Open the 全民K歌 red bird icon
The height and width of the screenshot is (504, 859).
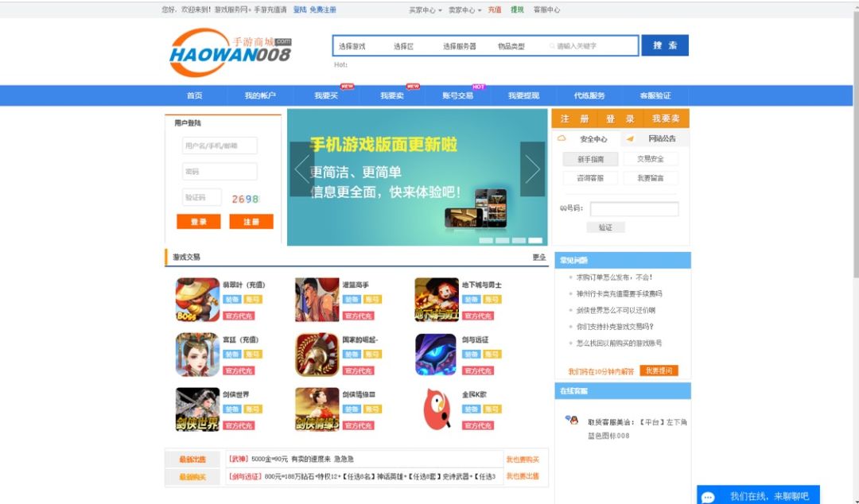pos(437,409)
